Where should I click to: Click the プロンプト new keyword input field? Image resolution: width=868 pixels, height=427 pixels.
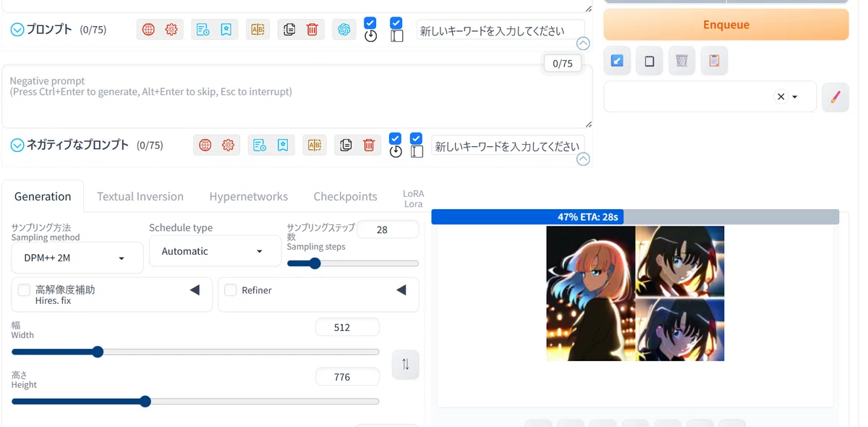pos(501,30)
